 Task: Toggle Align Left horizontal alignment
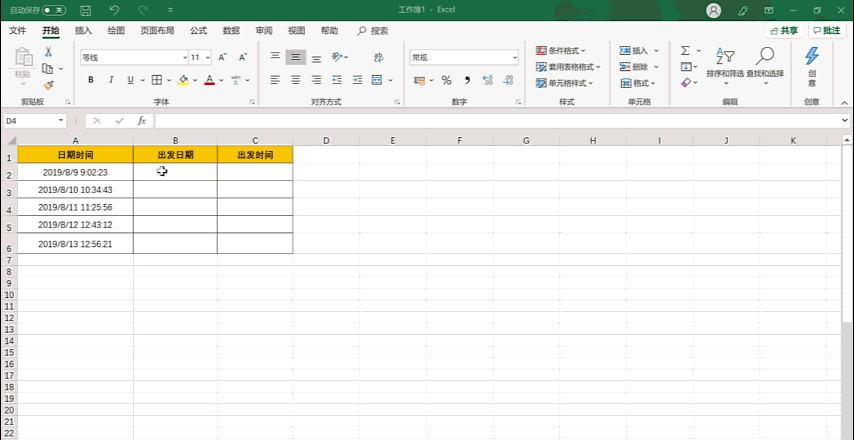[x=276, y=80]
